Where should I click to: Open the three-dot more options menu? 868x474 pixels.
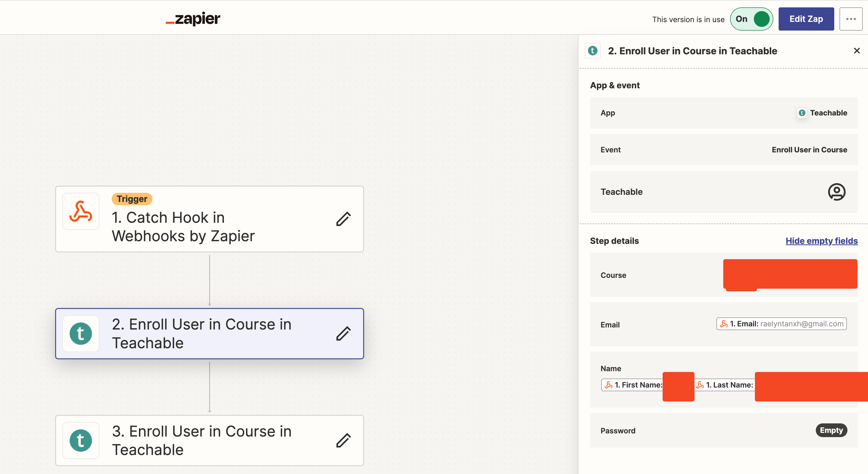[851, 19]
